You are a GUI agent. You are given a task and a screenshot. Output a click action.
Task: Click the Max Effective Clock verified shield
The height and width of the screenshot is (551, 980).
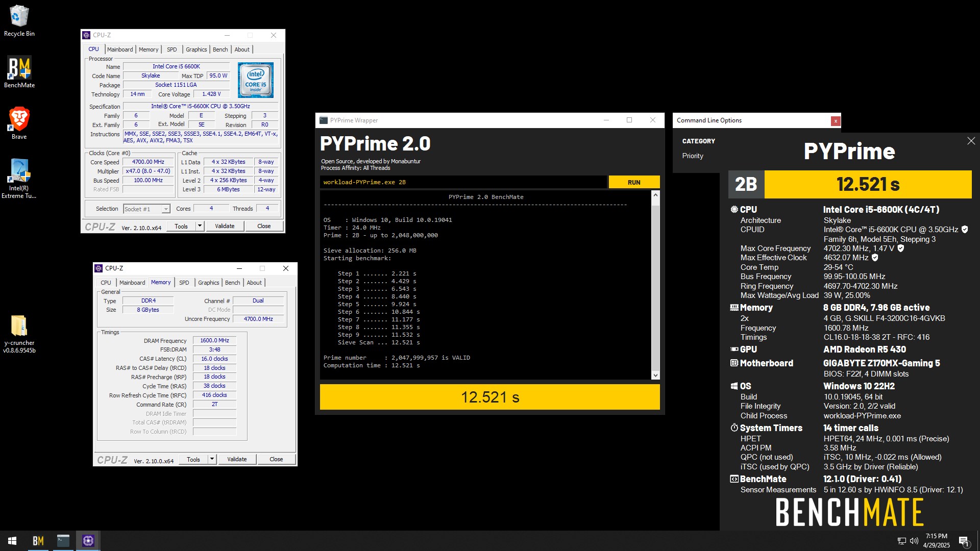click(875, 258)
